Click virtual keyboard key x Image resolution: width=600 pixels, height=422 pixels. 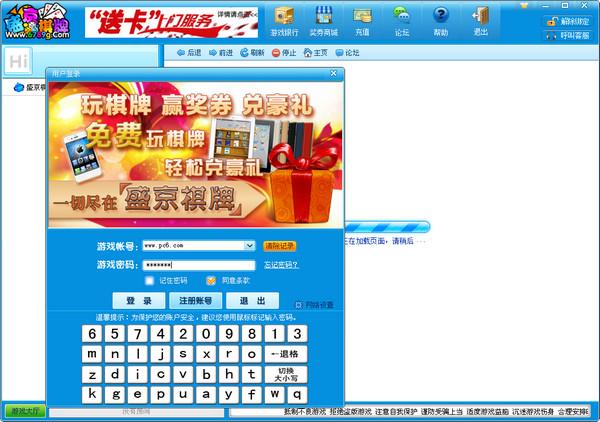click(206, 354)
